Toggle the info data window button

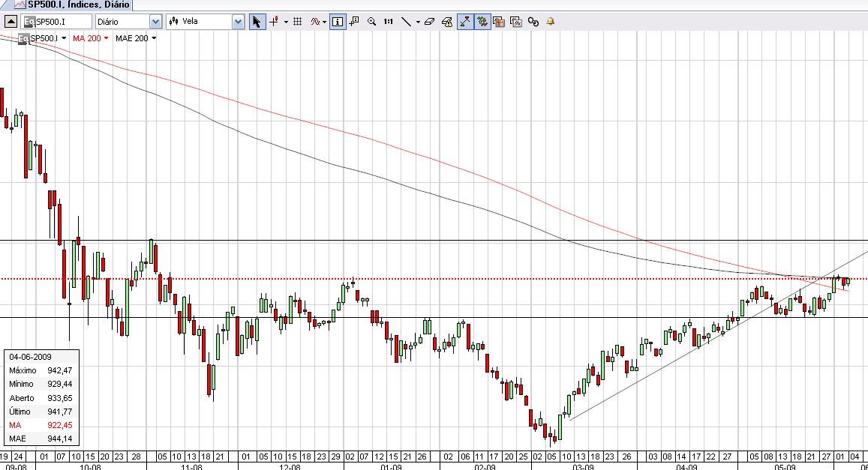[x=338, y=22]
